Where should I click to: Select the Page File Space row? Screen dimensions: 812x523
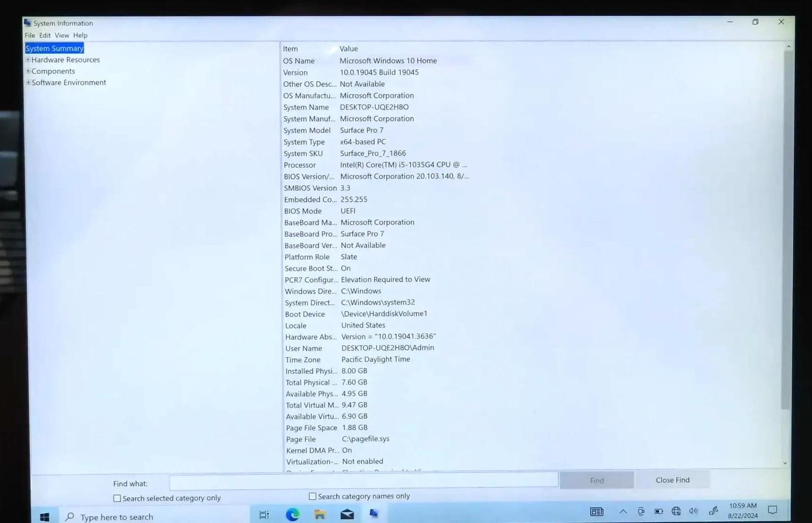[327, 428]
